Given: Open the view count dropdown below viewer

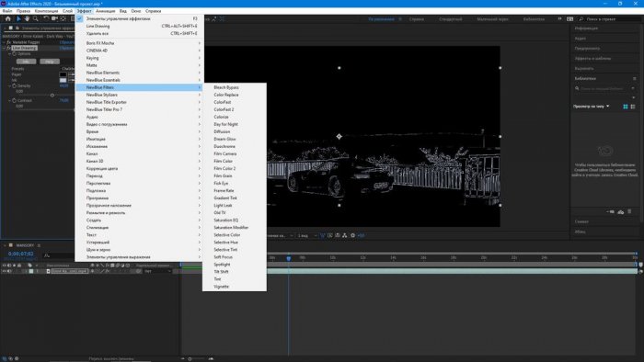Looking at the screenshot, I should click(x=306, y=236).
